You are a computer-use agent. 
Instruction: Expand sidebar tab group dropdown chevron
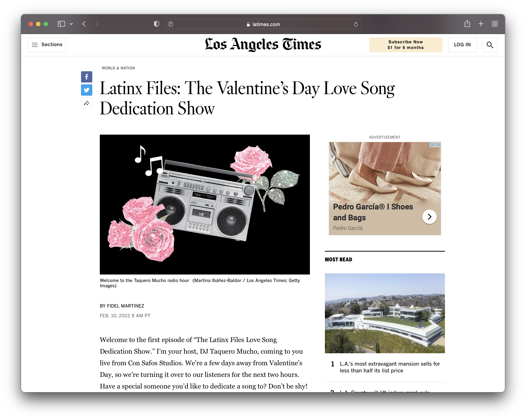(x=71, y=24)
